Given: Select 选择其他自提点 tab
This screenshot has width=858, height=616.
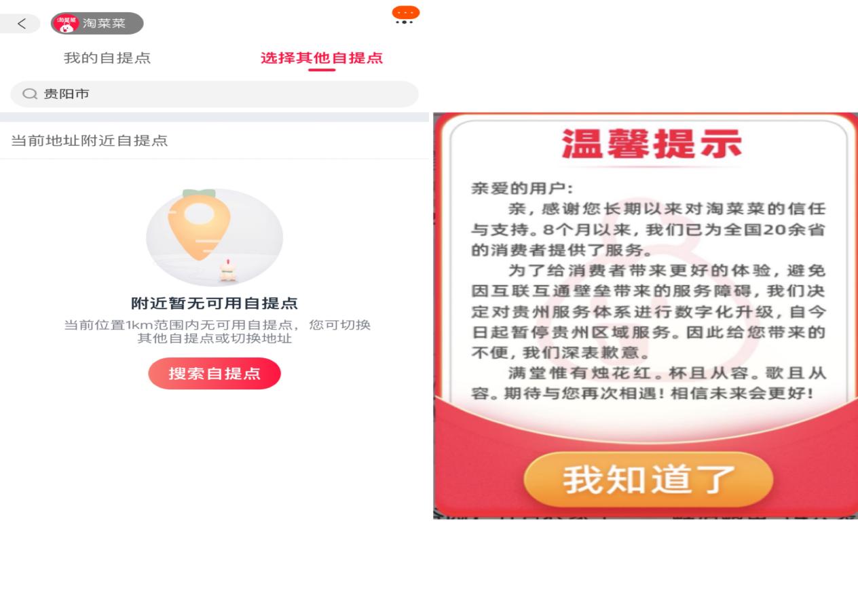Looking at the screenshot, I should pos(322,58).
